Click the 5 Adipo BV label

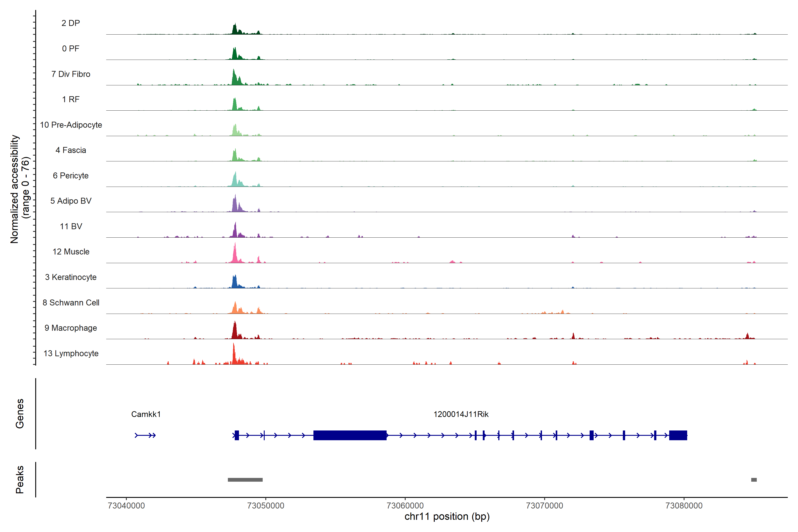coord(70,201)
